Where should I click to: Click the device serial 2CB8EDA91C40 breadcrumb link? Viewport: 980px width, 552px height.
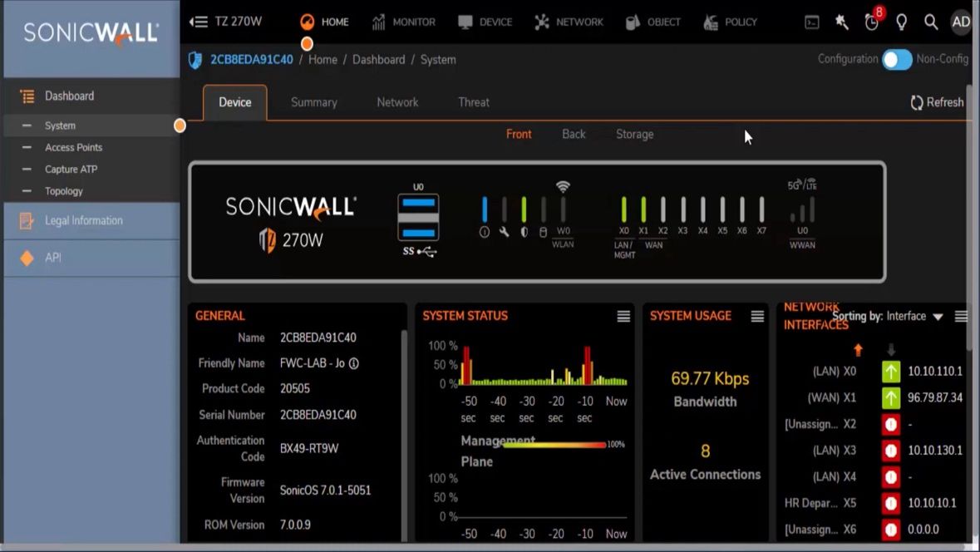251,59
